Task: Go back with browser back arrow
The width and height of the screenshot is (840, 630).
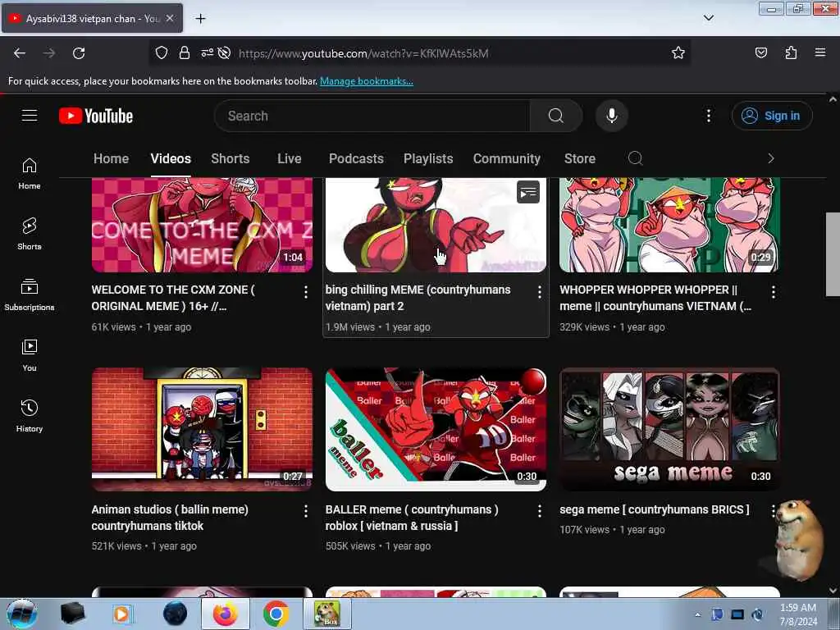Action: tap(20, 53)
